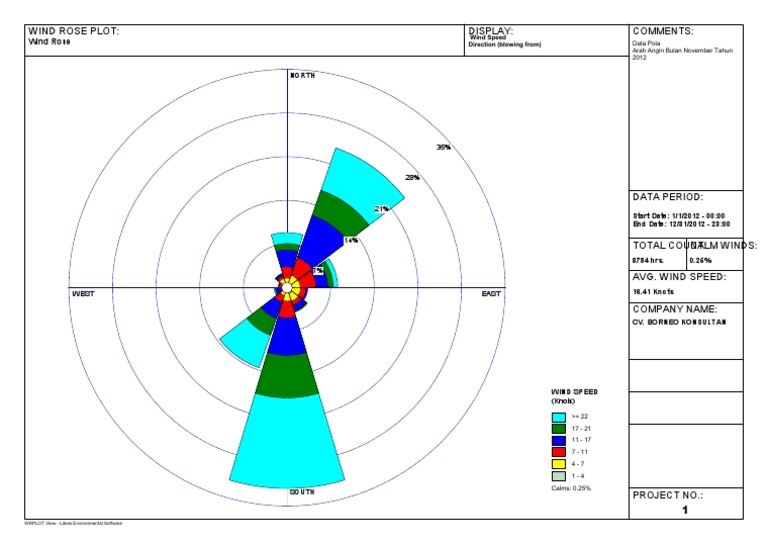This screenshot has height=543, width=768.
Task: Click the WIND ROSE PLOT heading
Action: (73, 31)
